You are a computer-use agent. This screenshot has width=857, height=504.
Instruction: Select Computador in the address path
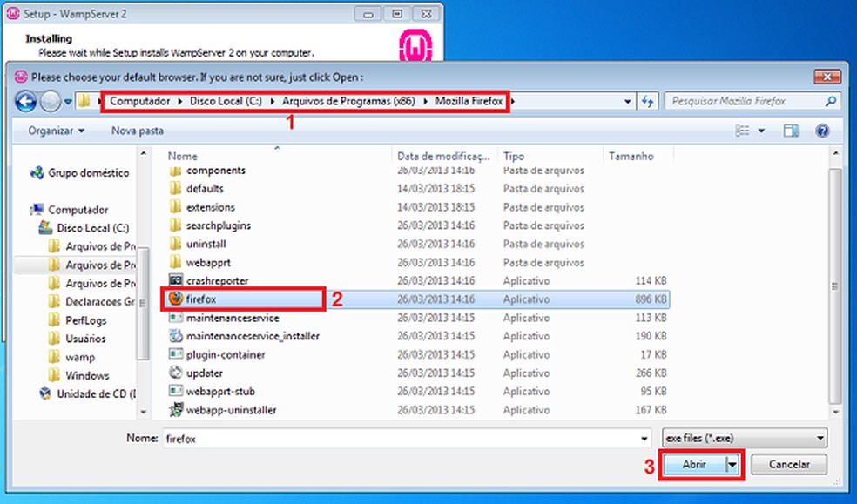[x=140, y=101]
